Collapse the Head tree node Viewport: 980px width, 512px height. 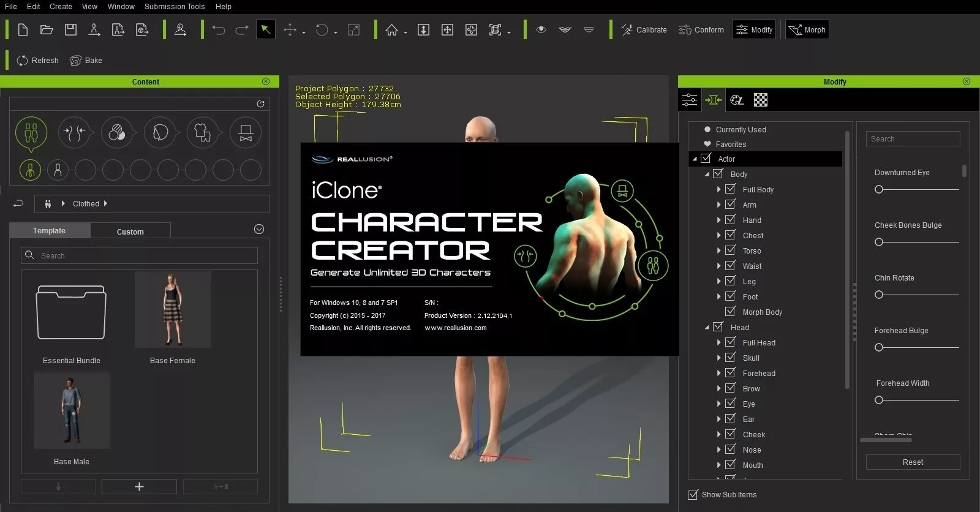point(707,328)
